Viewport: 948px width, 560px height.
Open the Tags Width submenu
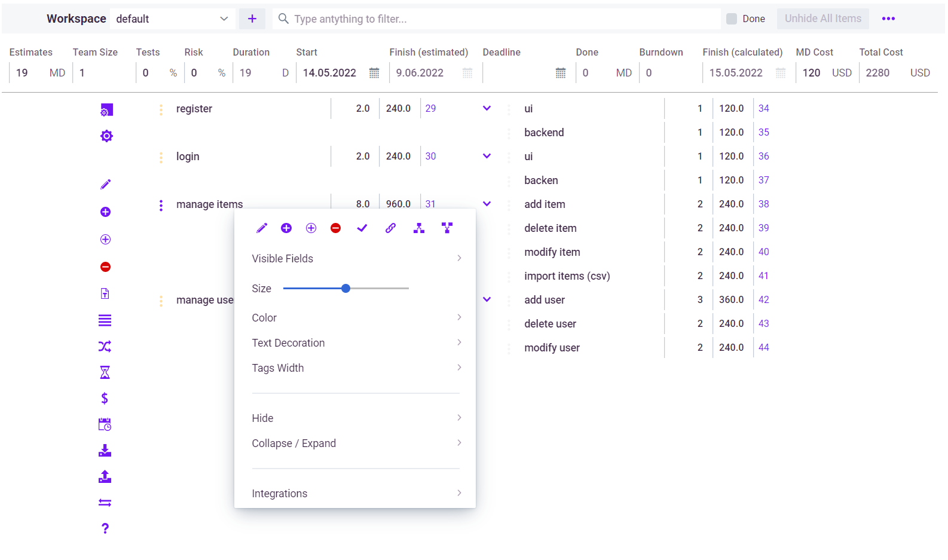click(x=356, y=368)
